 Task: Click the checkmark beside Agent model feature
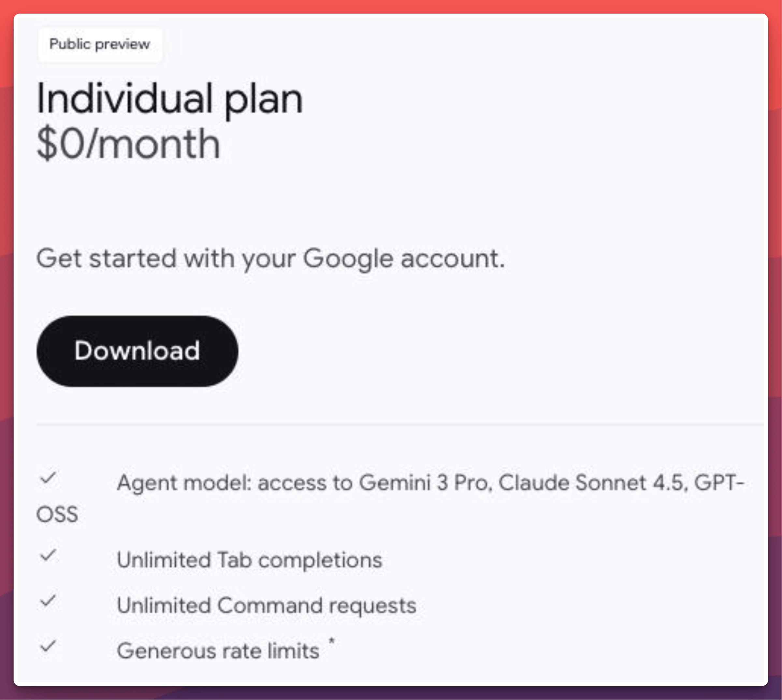coord(49,478)
